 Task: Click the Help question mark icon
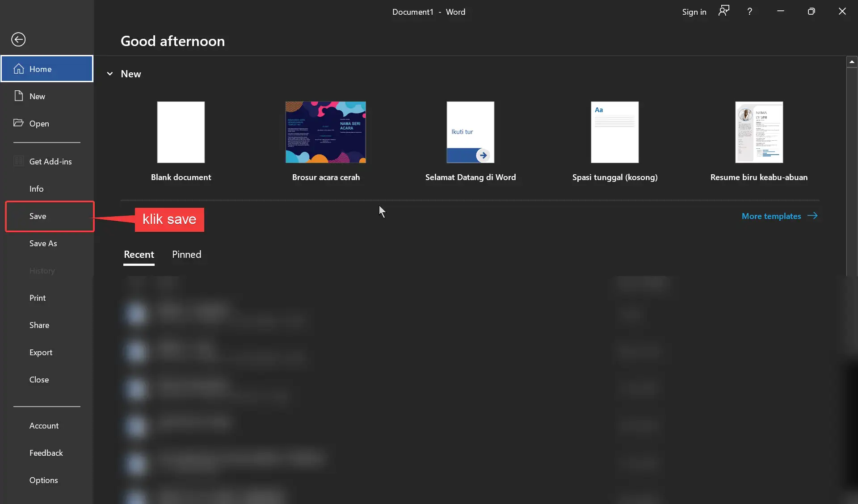click(749, 12)
